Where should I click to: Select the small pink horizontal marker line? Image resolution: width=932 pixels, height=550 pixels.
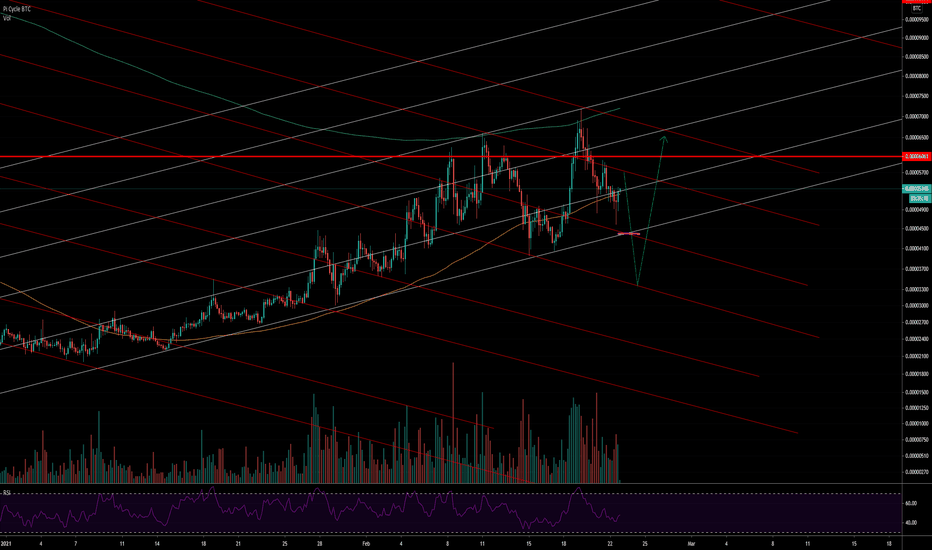click(x=629, y=234)
